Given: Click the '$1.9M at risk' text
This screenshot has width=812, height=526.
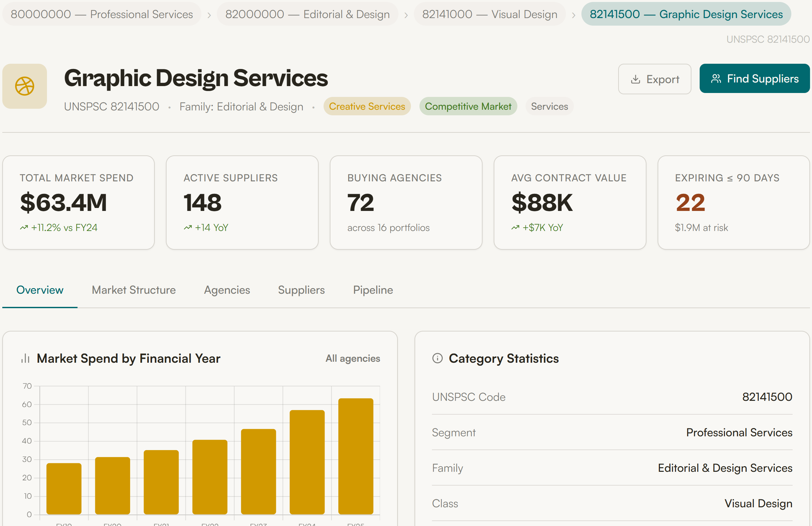Looking at the screenshot, I should 701,228.
